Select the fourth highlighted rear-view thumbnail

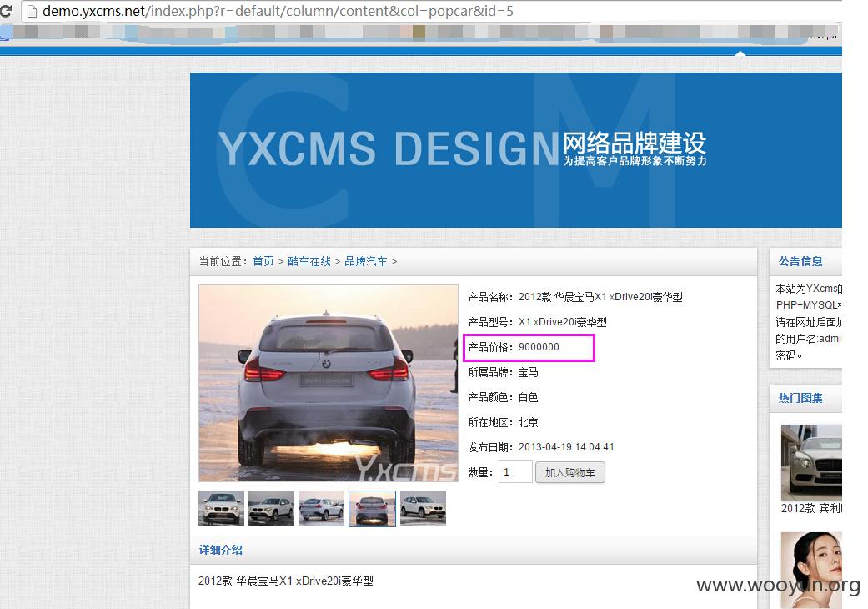372,508
